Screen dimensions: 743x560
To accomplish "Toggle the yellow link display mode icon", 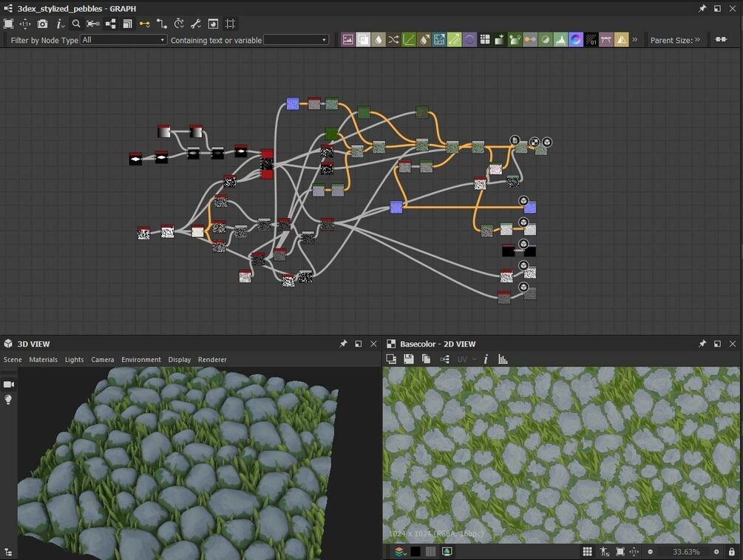I will pos(144,24).
